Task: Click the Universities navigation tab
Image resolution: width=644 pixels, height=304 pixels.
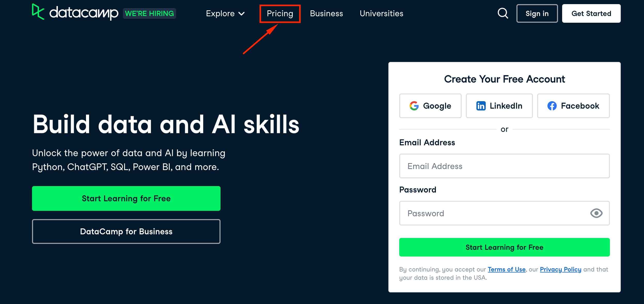Action: point(381,13)
